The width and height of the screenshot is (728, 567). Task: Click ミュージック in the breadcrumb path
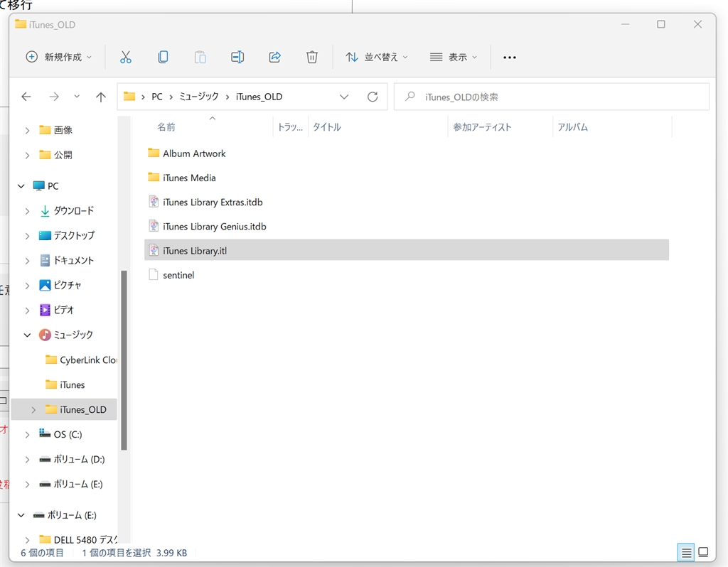point(199,97)
